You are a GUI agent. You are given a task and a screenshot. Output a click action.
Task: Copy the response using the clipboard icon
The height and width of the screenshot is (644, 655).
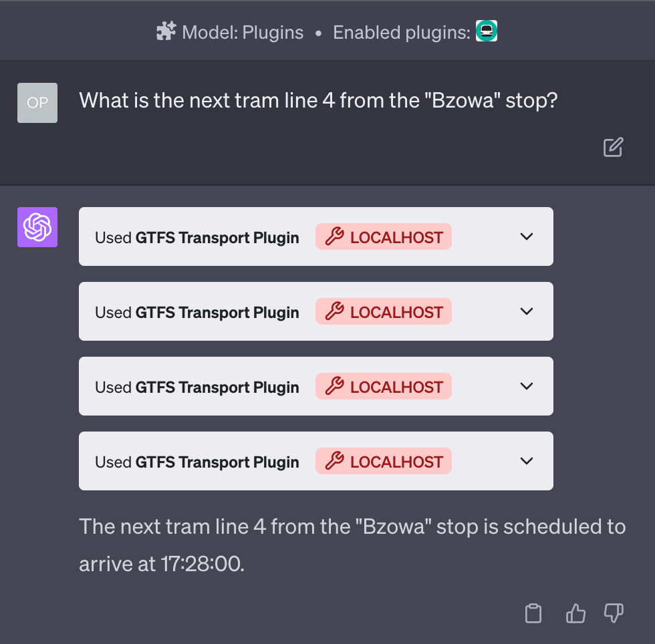tap(533, 613)
